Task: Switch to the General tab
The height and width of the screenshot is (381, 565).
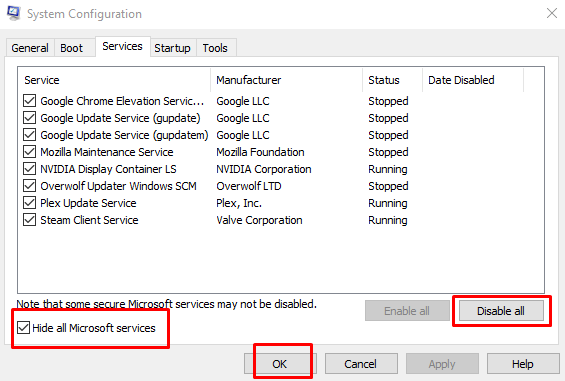Action: click(30, 48)
